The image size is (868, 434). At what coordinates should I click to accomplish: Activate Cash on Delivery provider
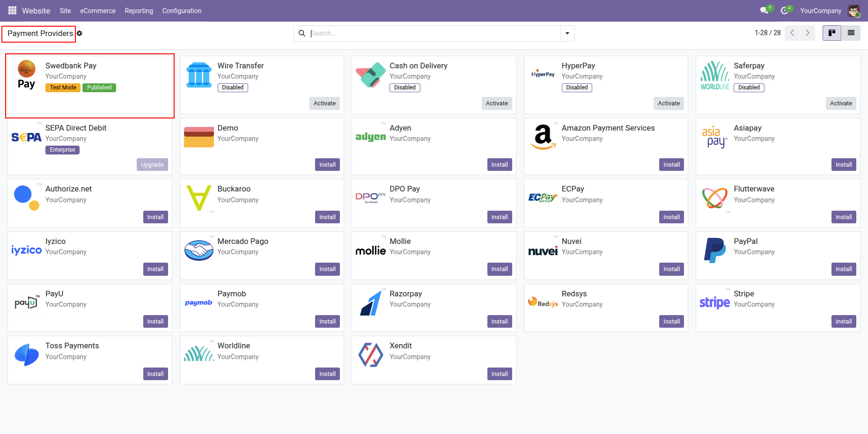[x=497, y=103]
